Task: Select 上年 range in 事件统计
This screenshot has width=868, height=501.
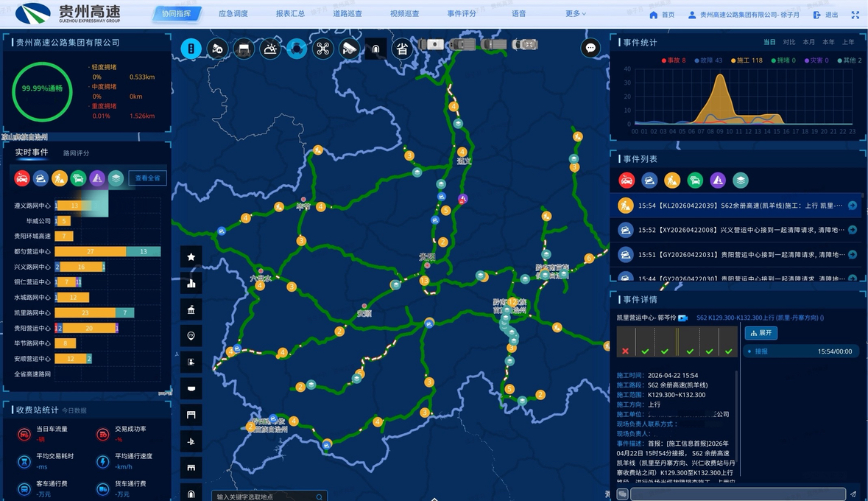Action: [848, 42]
